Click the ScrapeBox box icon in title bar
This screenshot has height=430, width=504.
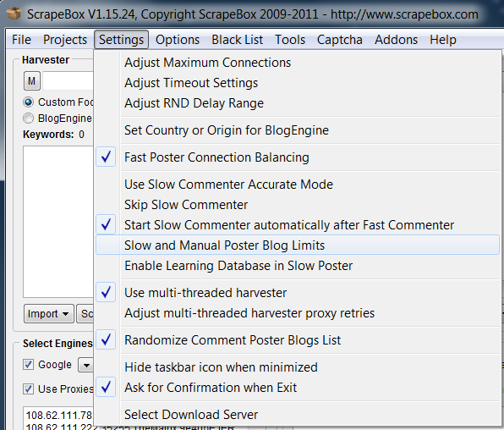14,14
